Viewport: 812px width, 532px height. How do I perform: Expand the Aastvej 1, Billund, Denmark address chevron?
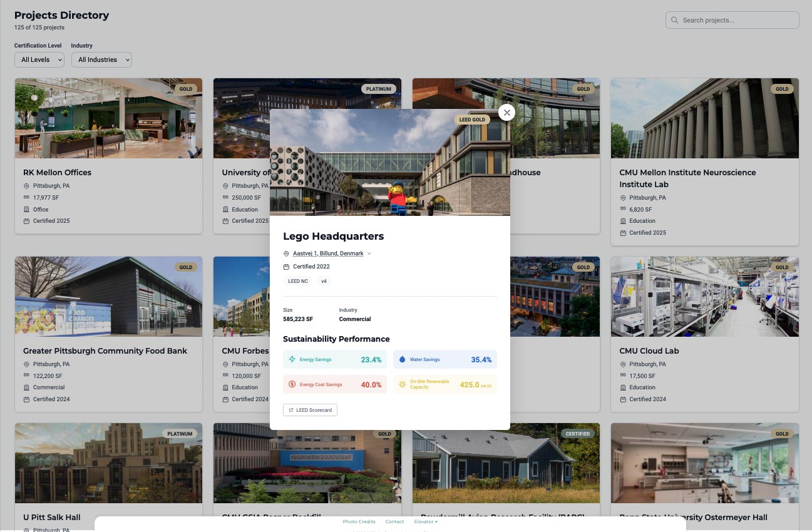369,253
